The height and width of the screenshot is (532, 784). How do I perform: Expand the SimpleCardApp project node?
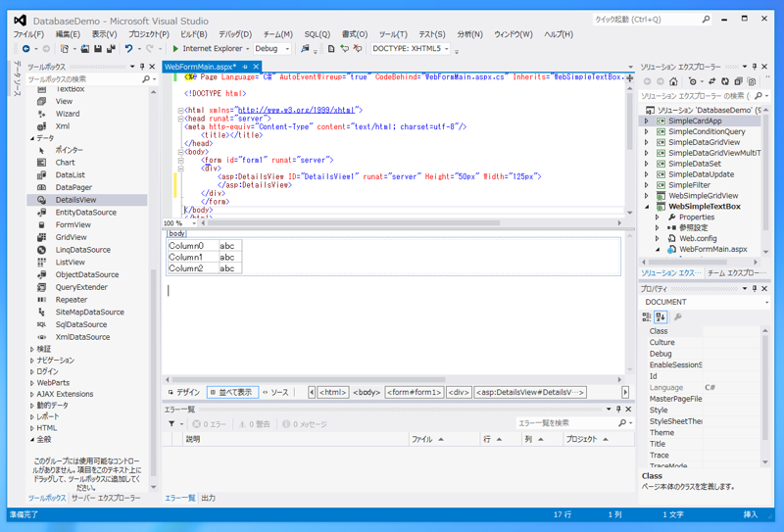[647, 121]
